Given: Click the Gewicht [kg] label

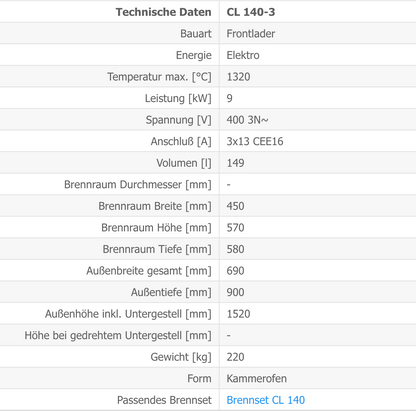Looking at the screenshot, I should [181, 357].
